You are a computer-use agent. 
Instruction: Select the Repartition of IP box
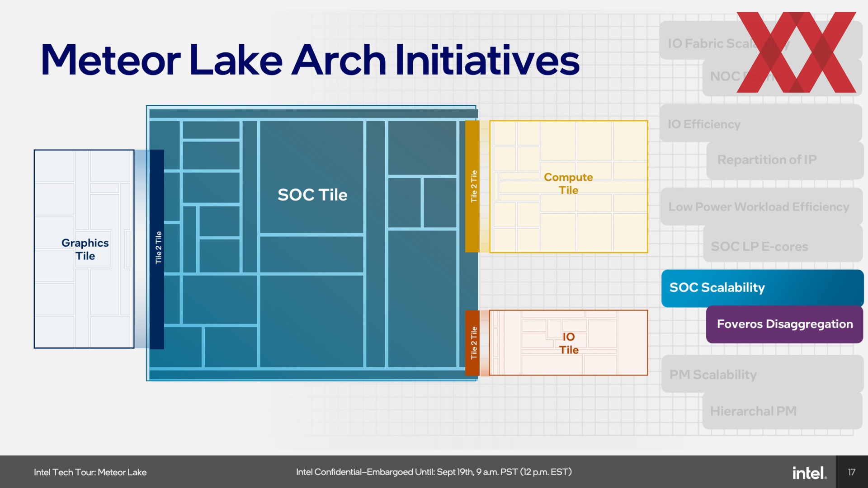point(784,160)
